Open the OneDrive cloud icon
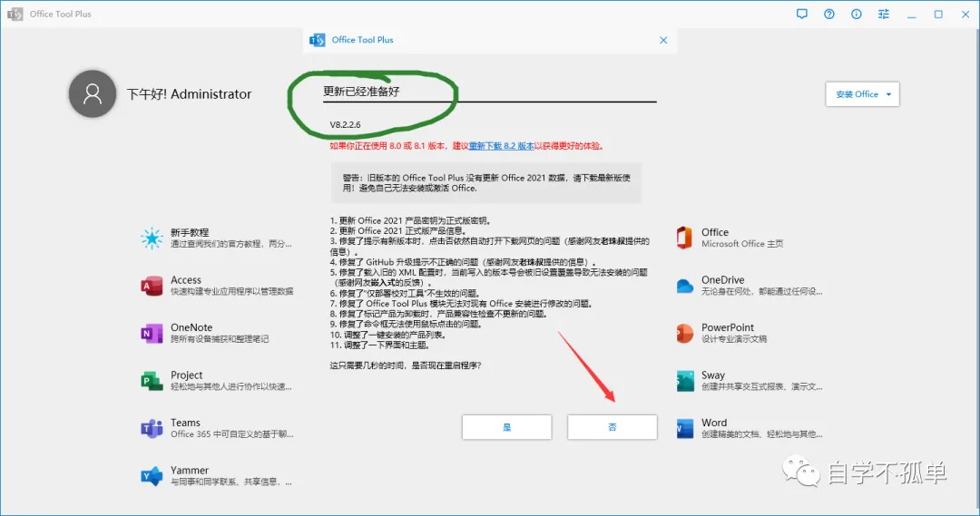 [685, 286]
